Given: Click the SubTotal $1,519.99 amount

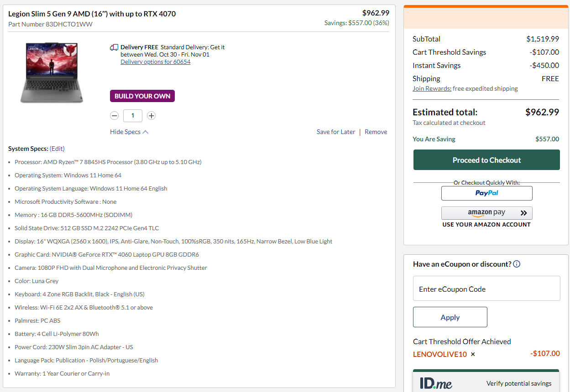Looking at the screenshot, I should pos(543,39).
